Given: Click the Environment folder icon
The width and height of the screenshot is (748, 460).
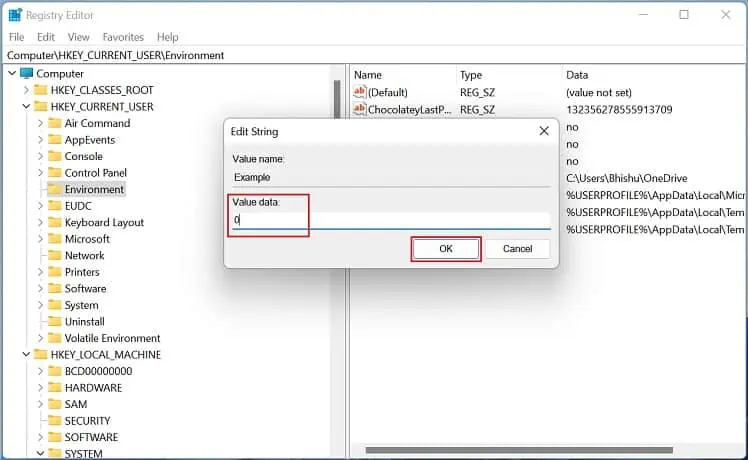Looking at the screenshot, I should click(55, 189).
